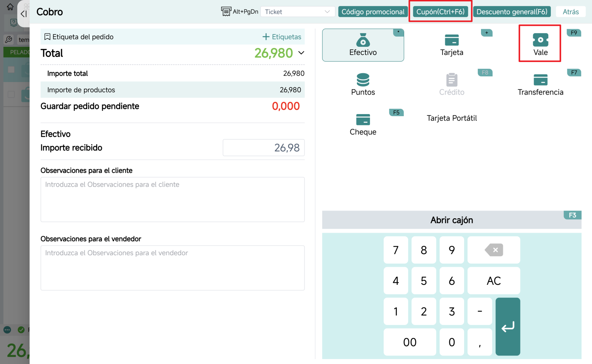Click the backspace delete key on keypad
Screen dimensions: 592x364
[494, 250]
